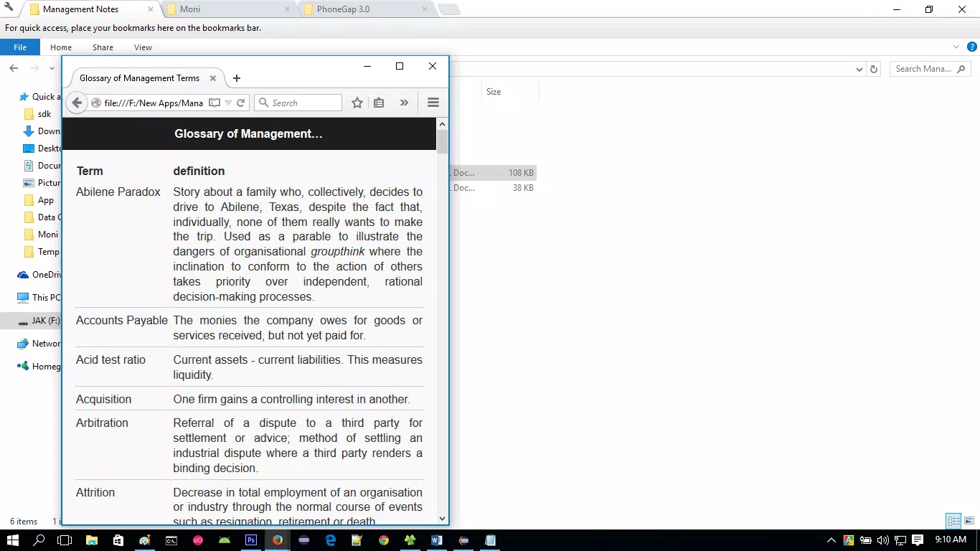
Task: Open Photoshop from the taskbar
Action: [251, 540]
